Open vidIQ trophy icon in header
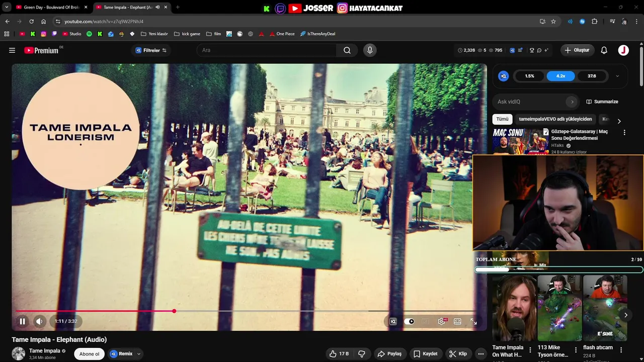This screenshot has height=362, width=644. 532,50
